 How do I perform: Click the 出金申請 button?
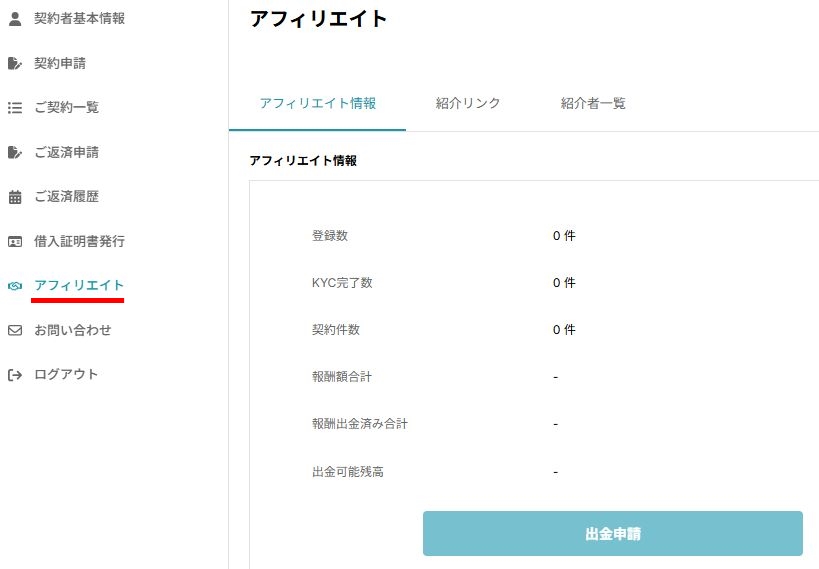point(613,533)
